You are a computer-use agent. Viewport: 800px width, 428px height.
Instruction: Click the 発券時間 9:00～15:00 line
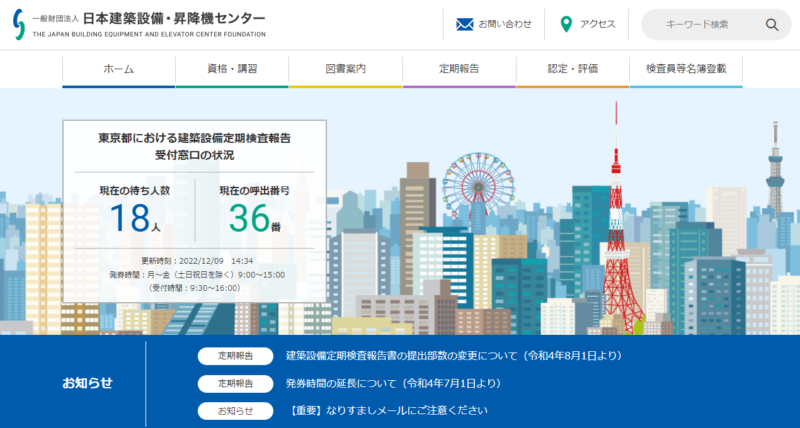[197, 275]
